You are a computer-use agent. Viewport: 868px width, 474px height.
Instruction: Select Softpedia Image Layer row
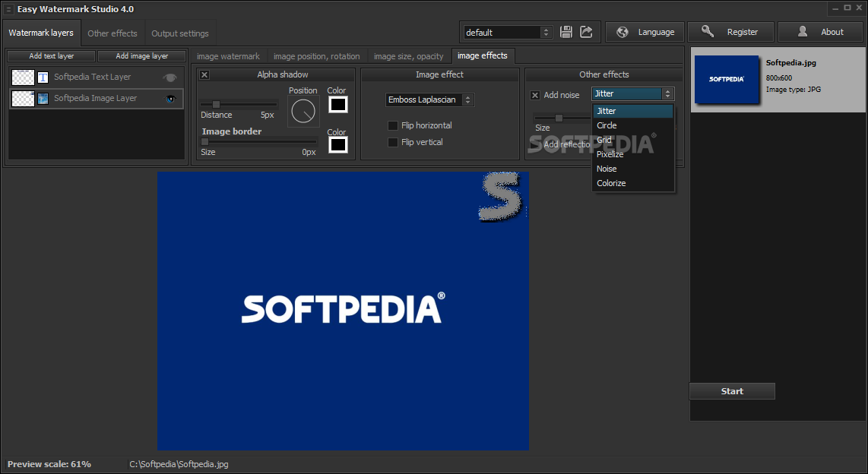click(97, 99)
